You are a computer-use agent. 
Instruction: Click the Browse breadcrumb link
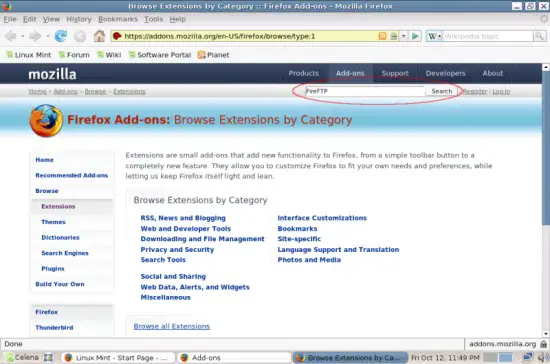95,92
